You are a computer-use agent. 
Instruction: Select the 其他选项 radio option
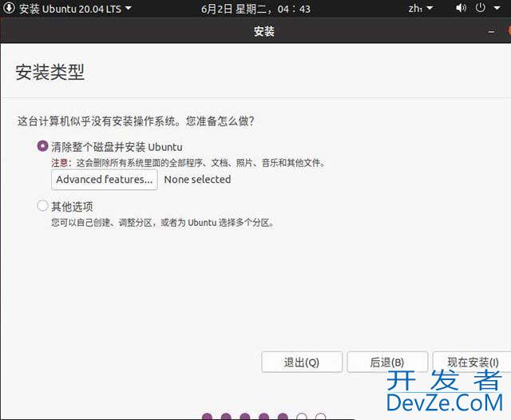coord(42,205)
